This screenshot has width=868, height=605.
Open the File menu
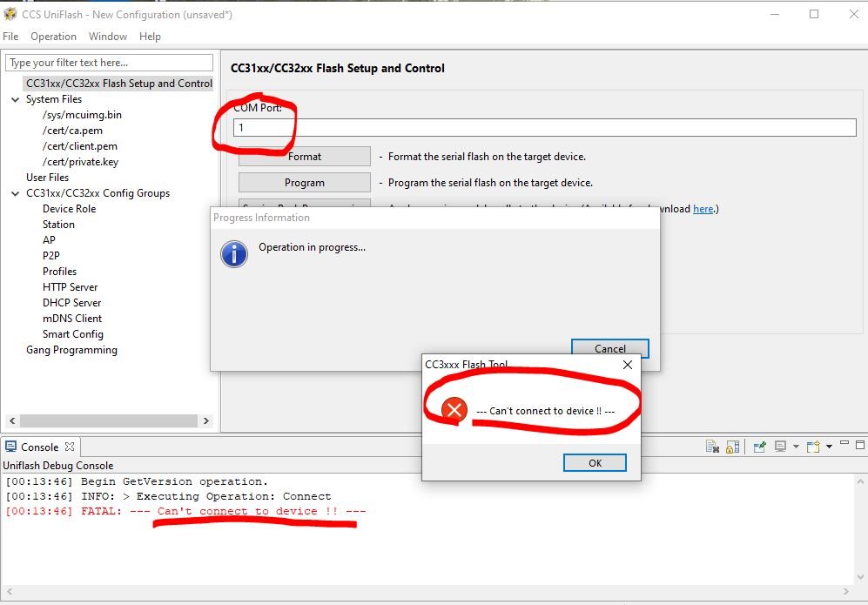(x=10, y=37)
